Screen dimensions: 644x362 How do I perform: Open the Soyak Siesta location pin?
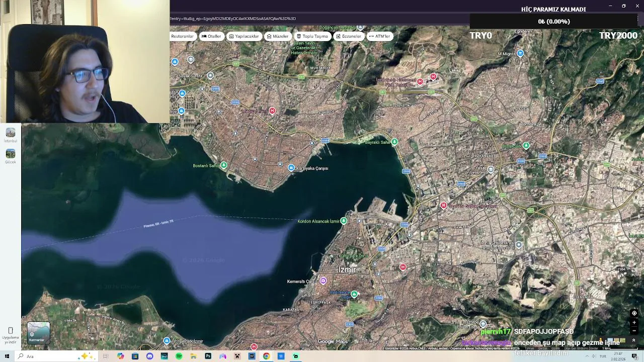pos(210,75)
